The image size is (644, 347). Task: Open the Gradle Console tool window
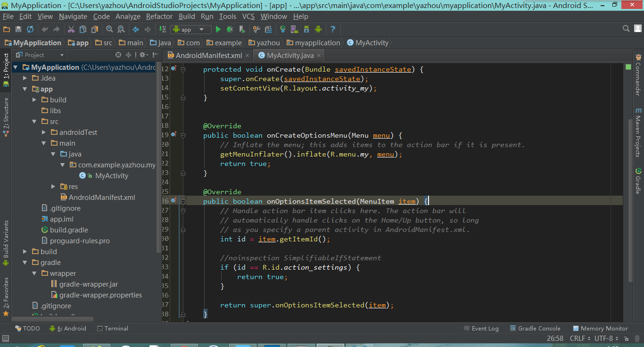click(x=535, y=329)
